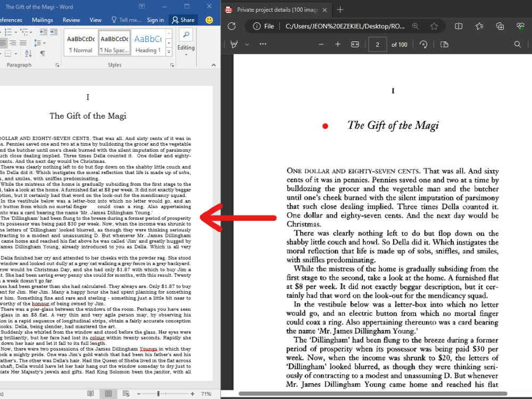Sort text with the A-Z icon
The image size is (532, 399).
[28, 54]
